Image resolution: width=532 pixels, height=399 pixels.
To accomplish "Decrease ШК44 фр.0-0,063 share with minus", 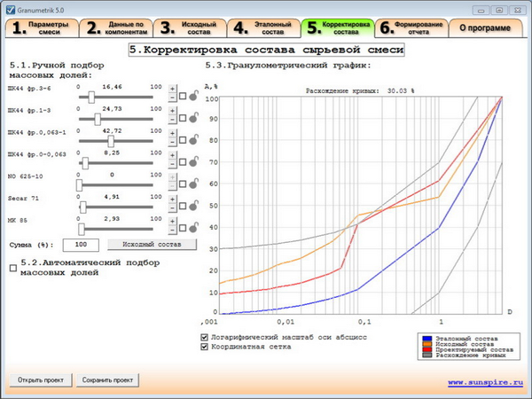I will pyautogui.click(x=172, y=164).
